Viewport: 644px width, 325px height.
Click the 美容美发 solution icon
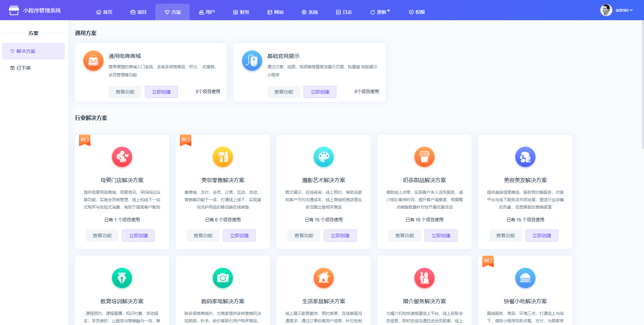coord(525,157)
